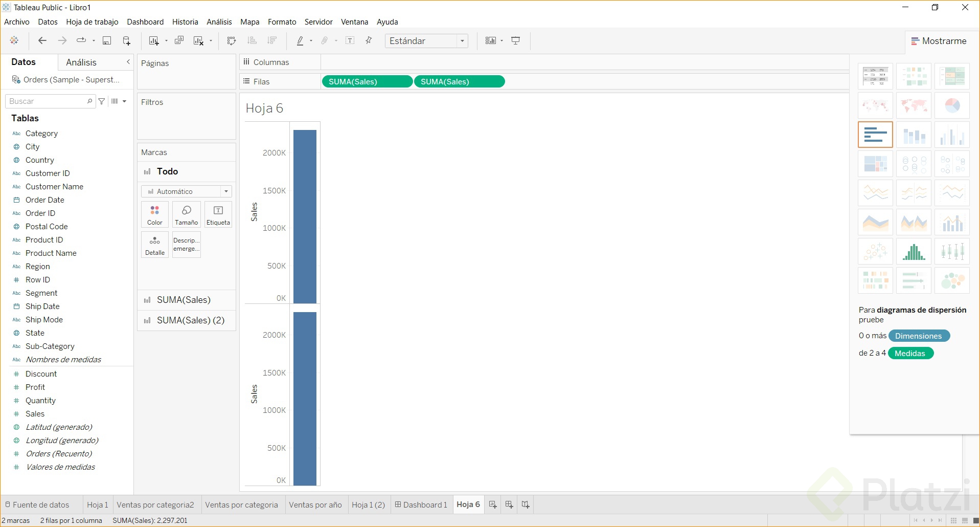This screenshot has height=527, width=980.
Task: Create a new worksheet via toolbar icon
Action: 153,41
